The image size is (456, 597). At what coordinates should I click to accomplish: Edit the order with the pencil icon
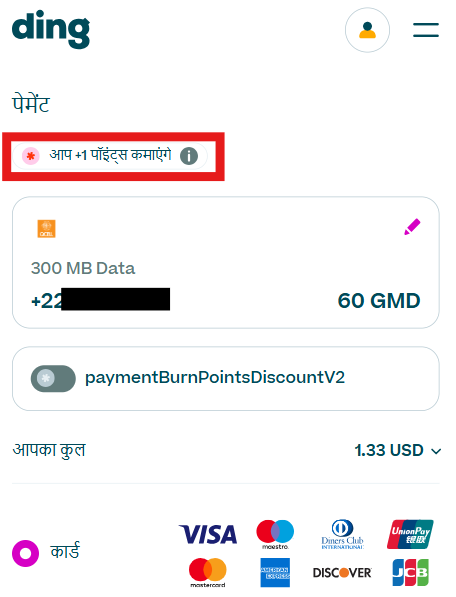(x=412, y=227)
